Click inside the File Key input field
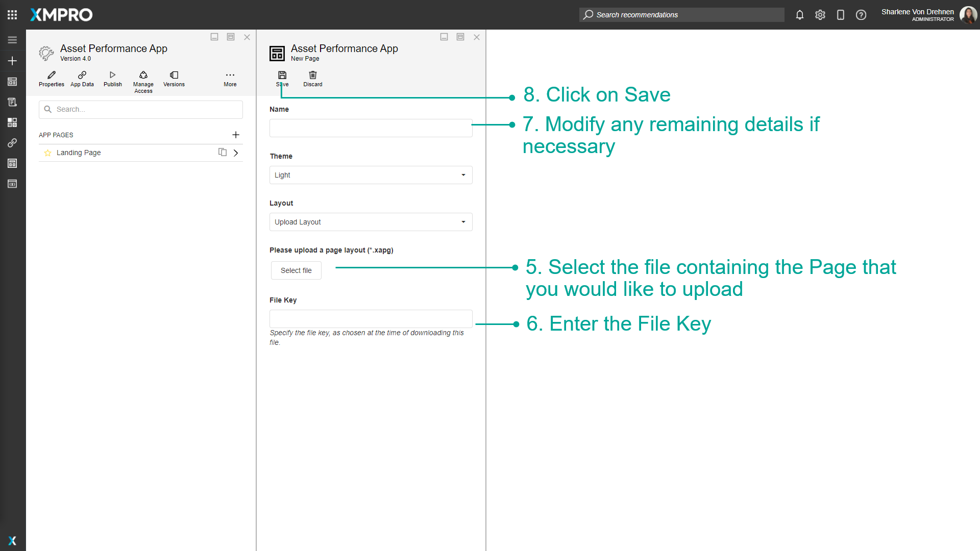Screen dimensions: 980x551 pos(371,318)
